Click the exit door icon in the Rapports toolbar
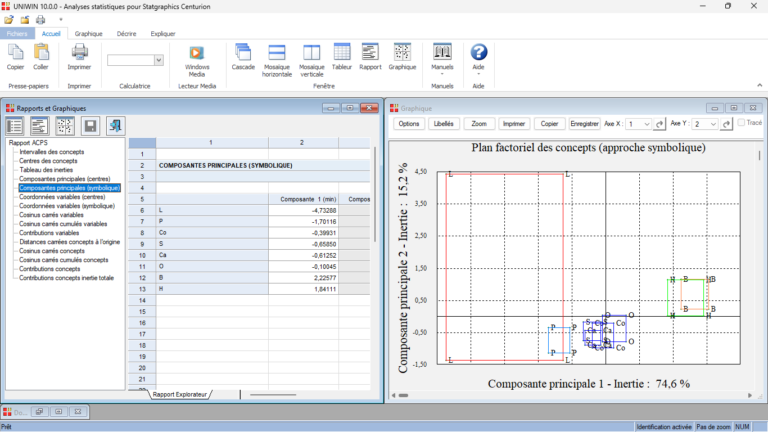The width and height of the screenshot is (768, 432). pyautogui.click(x=116, y=126)
